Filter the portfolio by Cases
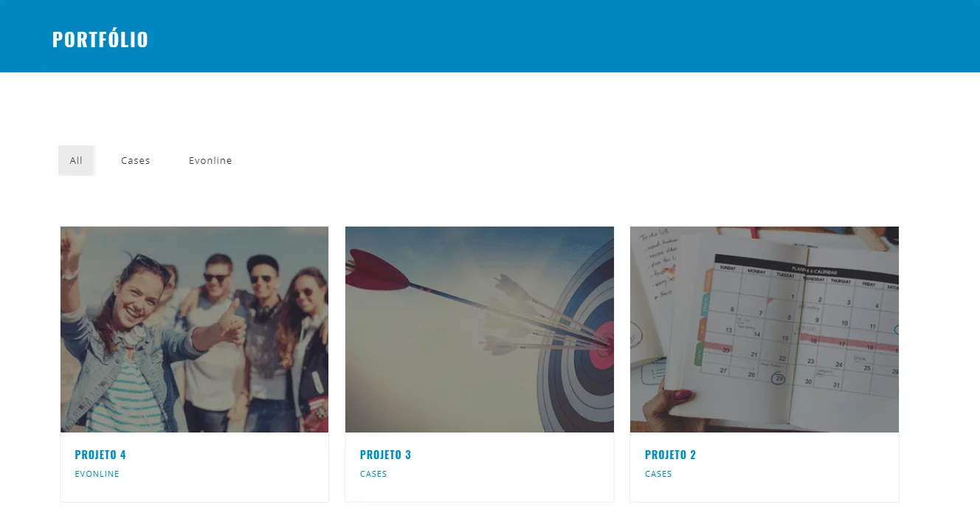This screenshot has width=980, height=510. (x=136, y=160)
